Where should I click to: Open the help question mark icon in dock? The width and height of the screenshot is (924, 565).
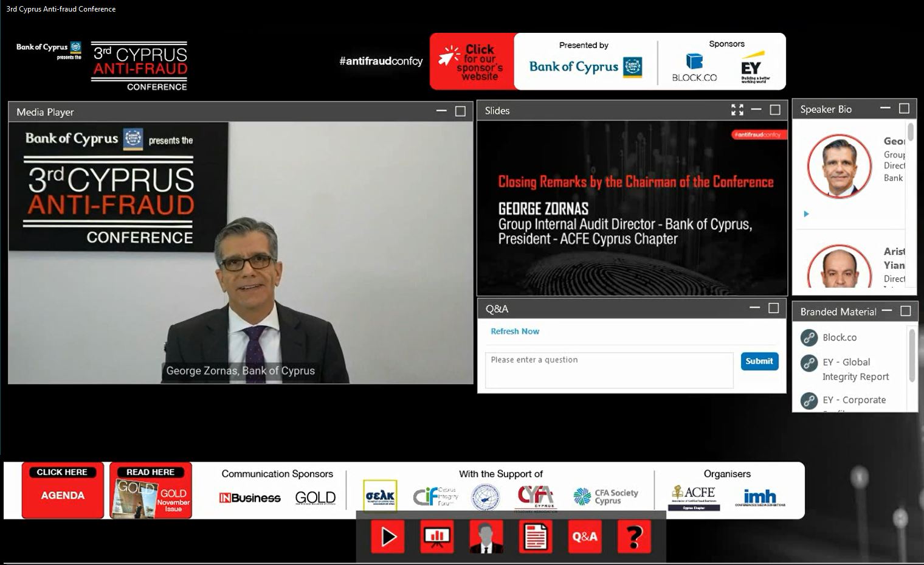[634, 536]
